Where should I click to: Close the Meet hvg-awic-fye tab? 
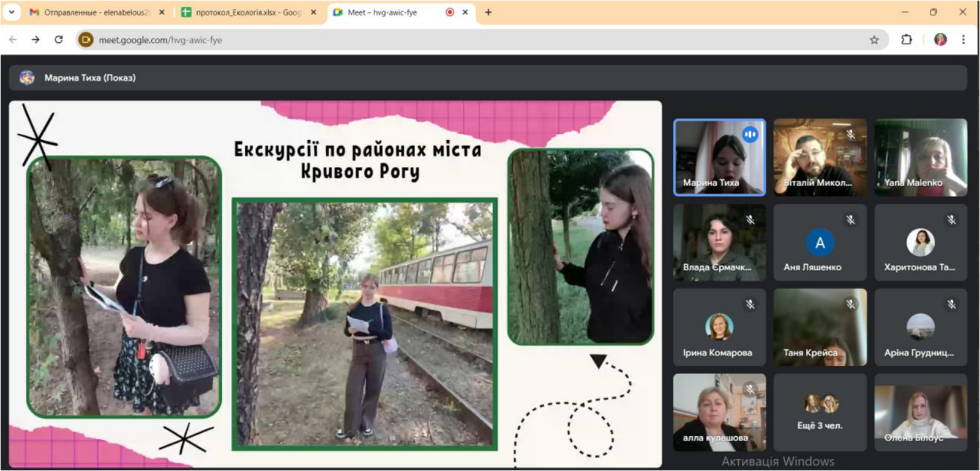point(465,12)
